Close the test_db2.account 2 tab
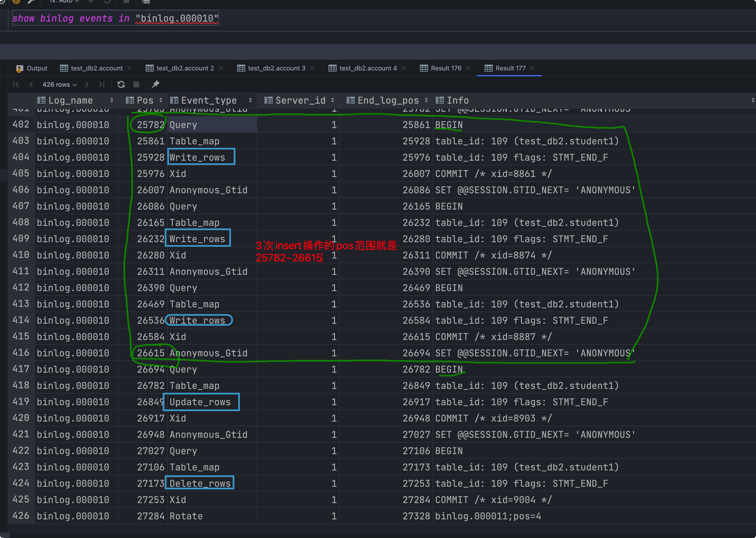The height and width of the screenshot is (538, 756). click(221, 68)
